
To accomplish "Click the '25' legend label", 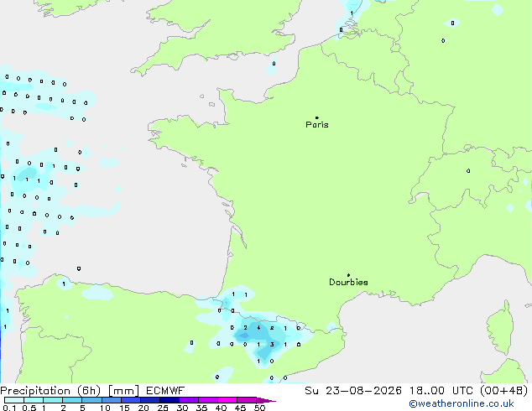I will [163, 408].
